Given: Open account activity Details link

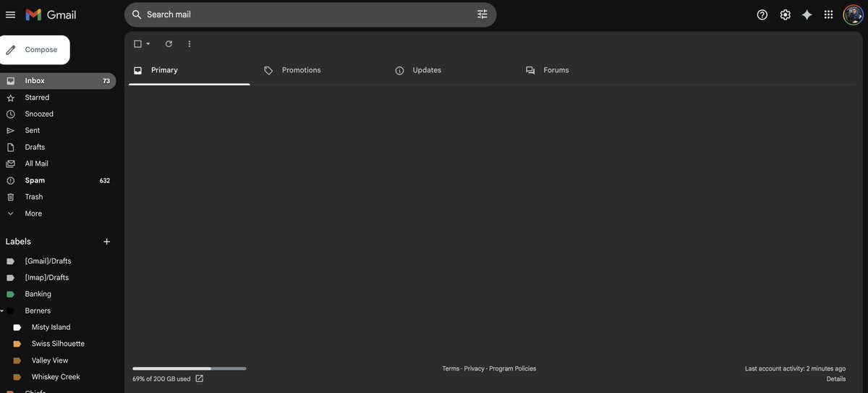Looking at the screenshot, I should (x=836, y=379).
